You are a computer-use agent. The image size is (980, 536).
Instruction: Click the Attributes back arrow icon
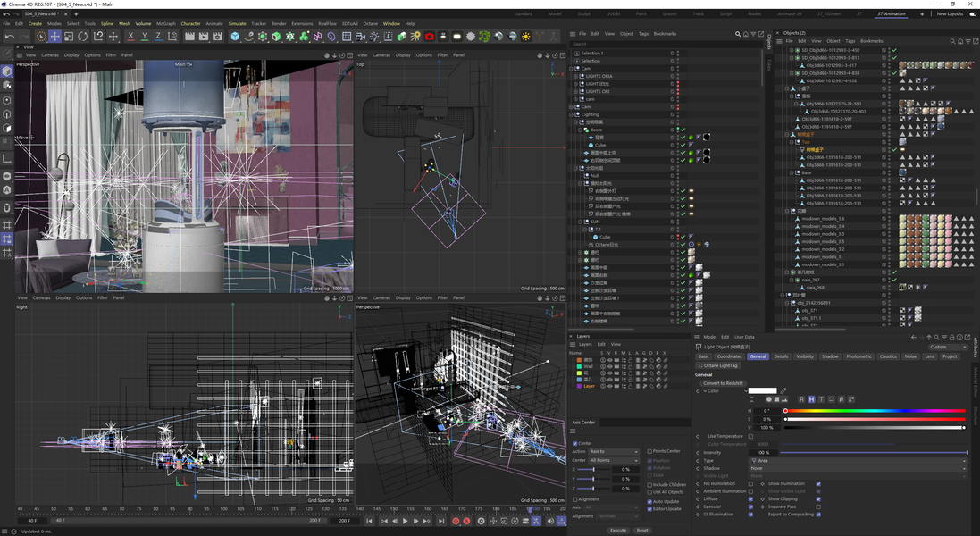pyautogui.click(x=914, y=338)
